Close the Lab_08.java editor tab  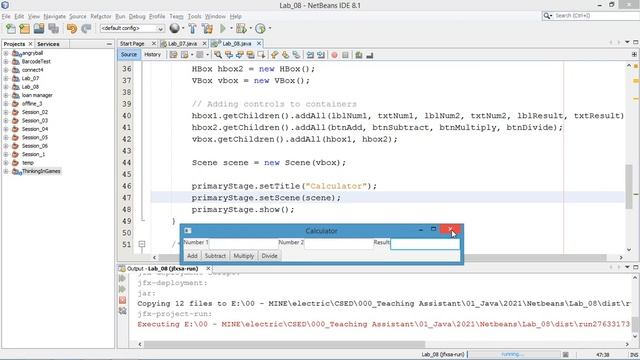coord(259,43)
